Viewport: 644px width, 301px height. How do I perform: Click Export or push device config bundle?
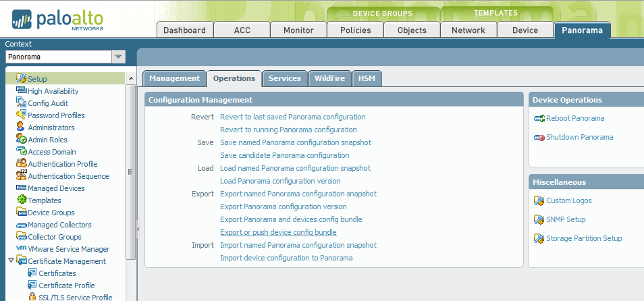pos(278,232)
